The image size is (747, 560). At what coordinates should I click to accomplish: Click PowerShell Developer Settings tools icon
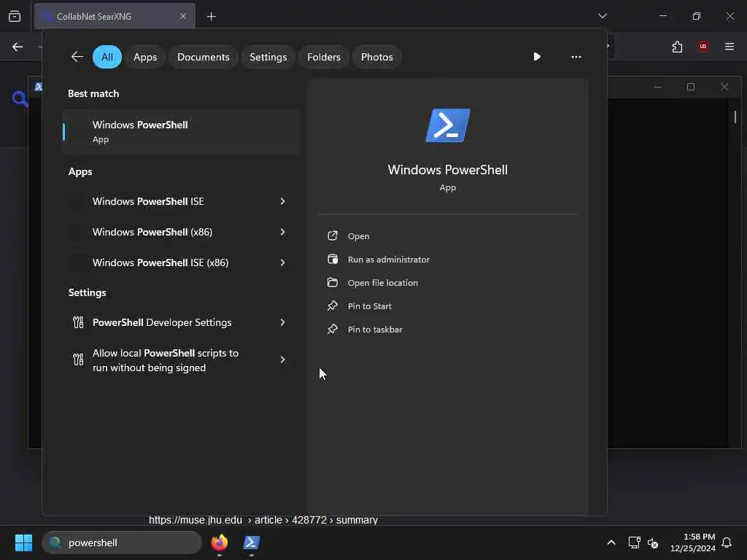78,322
